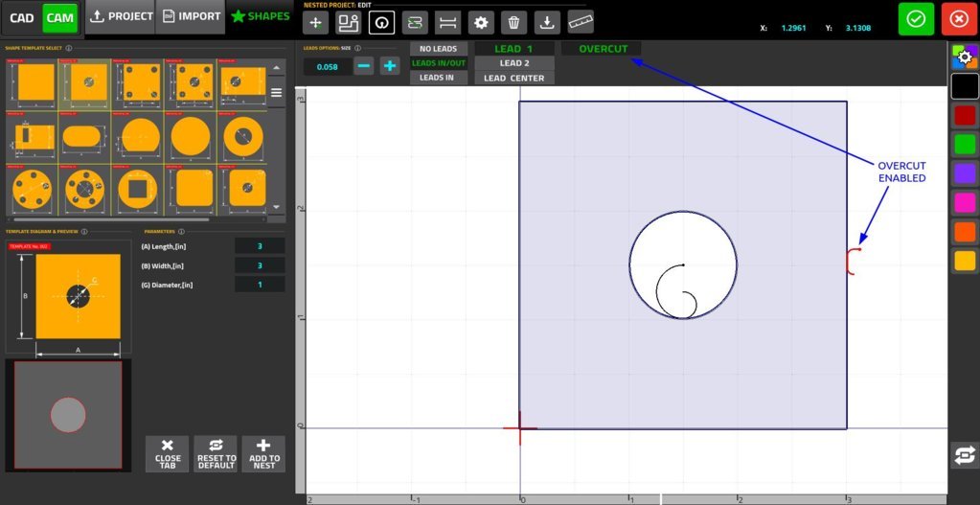Open the color settings gear icon
This screenshot has width=980, height=505.
pos(965,57)
